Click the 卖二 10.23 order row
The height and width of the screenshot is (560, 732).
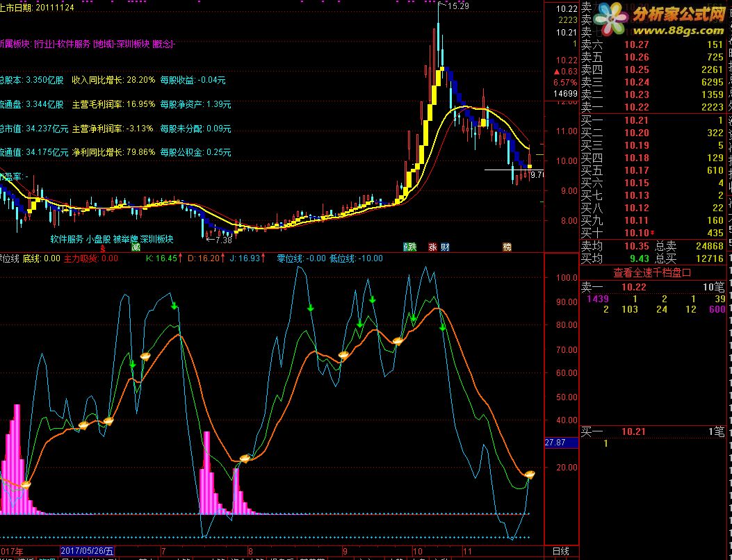coord(652,94)
